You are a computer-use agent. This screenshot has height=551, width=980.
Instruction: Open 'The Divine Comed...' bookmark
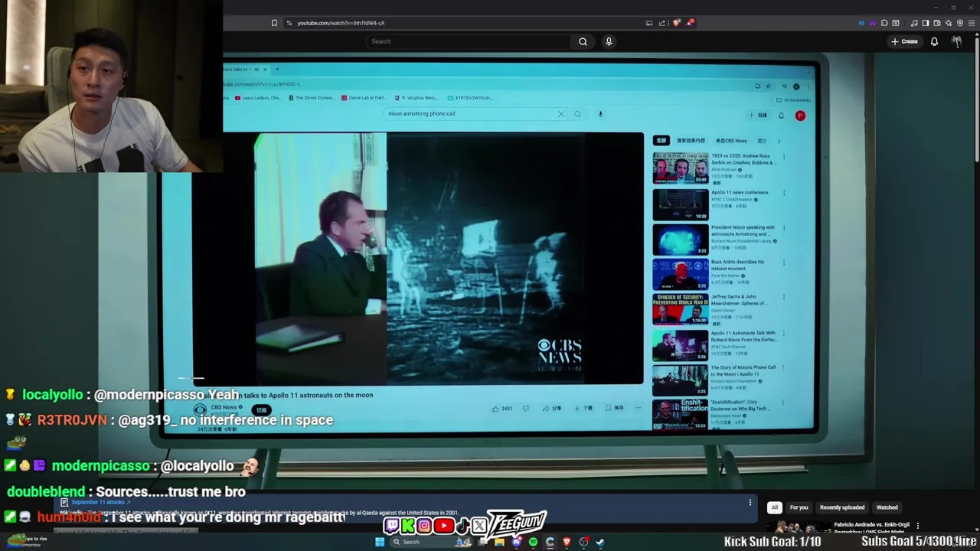coord(312,98)
